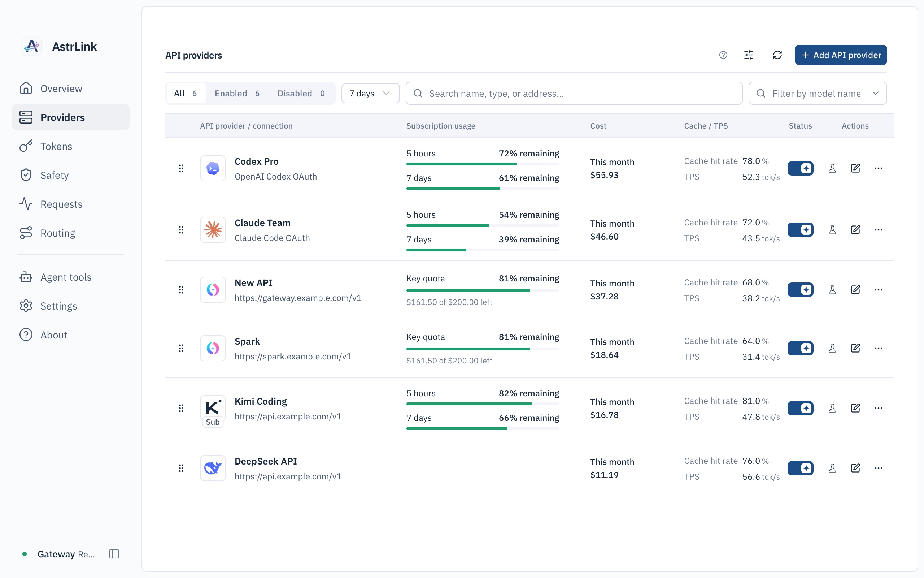Toggle the Claude Team provider status
Screen dimensions: 924x578
pos(800,230)
